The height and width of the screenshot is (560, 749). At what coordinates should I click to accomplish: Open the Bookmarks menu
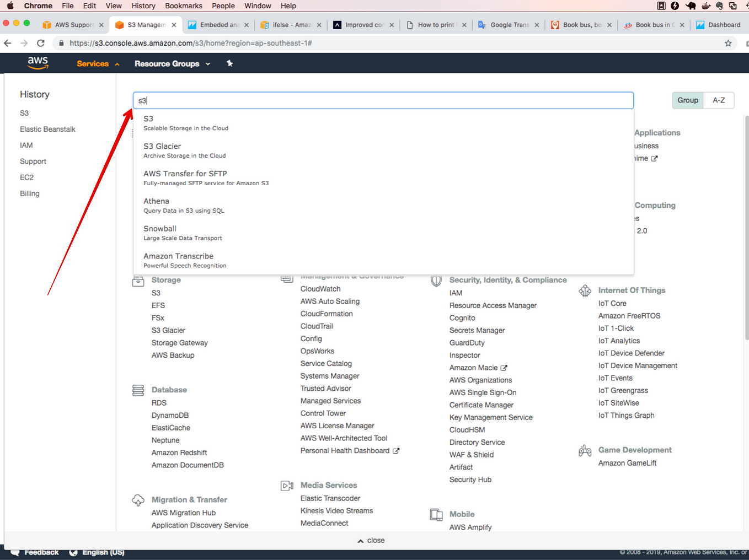[x=184, y=6]
